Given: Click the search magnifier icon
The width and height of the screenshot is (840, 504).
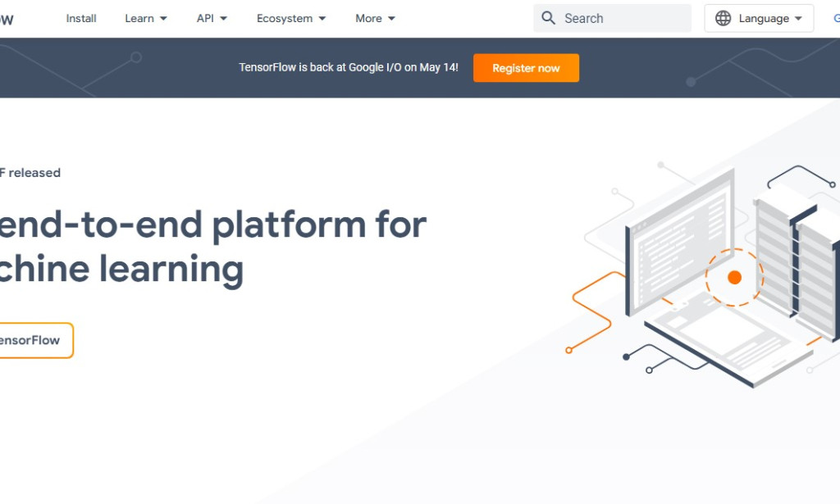Looking at the screenshot, I should point(548,17).
